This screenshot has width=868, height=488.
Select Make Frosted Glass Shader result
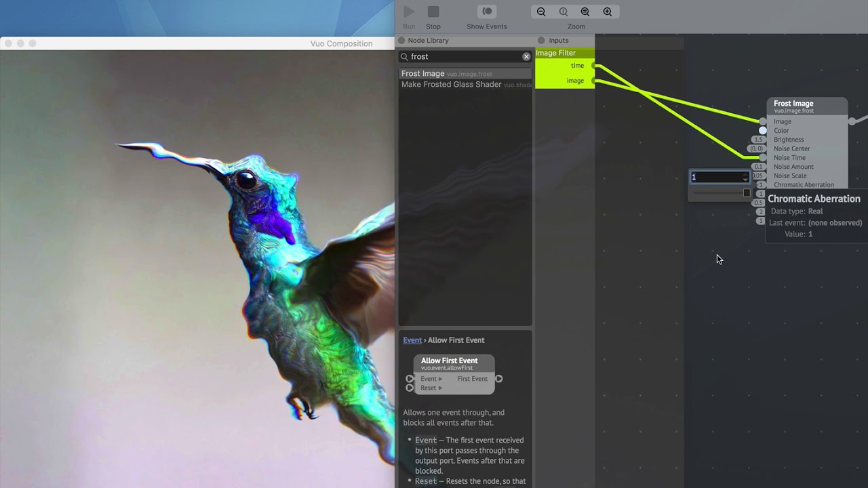(x=451, y=85)
